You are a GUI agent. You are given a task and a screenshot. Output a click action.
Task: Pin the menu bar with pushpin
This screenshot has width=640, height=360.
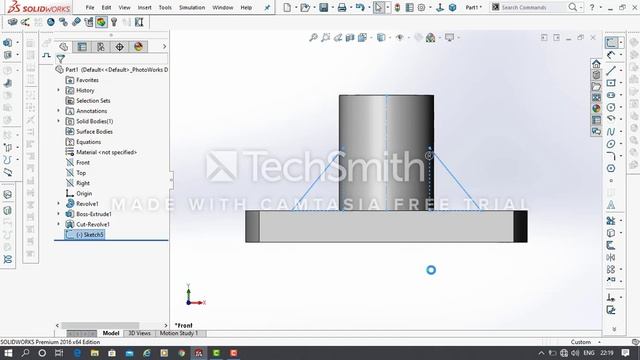(267, 7)
